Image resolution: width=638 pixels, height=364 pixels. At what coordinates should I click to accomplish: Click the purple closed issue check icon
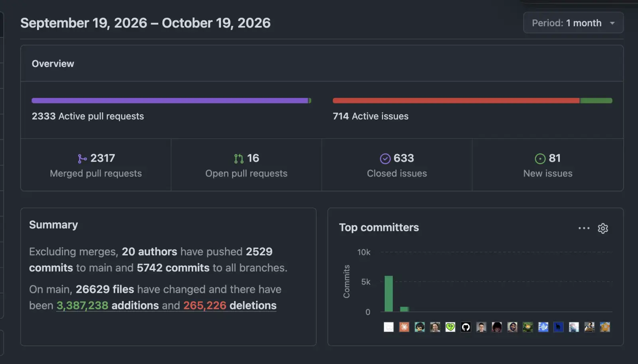[x=385, y=159]
